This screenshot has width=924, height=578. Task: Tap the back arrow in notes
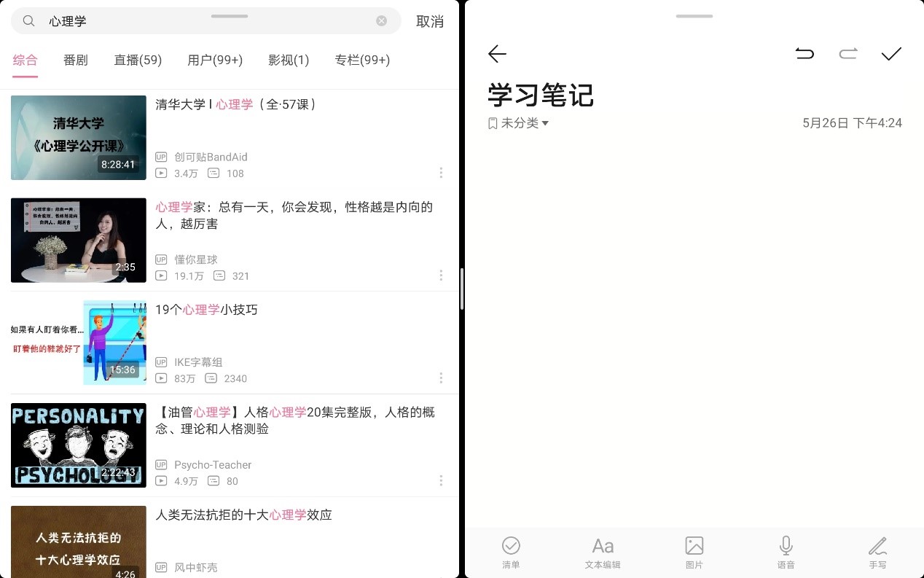497,53
